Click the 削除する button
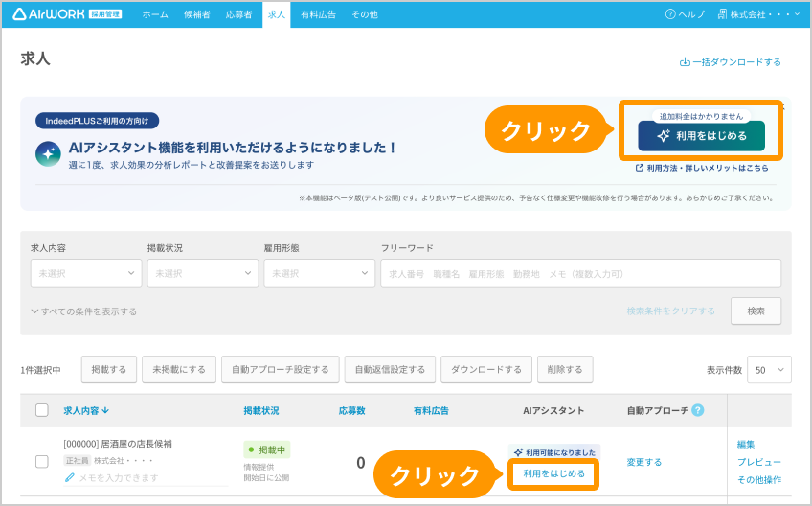Image resolution: width=812 pixels, height=506 pixels. pos(565,370)
